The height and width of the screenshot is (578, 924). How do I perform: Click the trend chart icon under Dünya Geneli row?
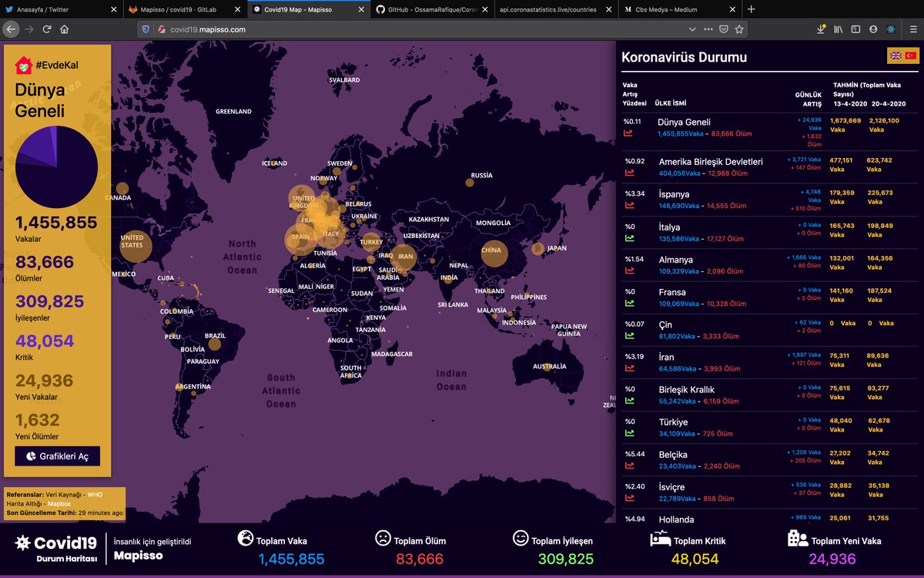tap(628, 133)
